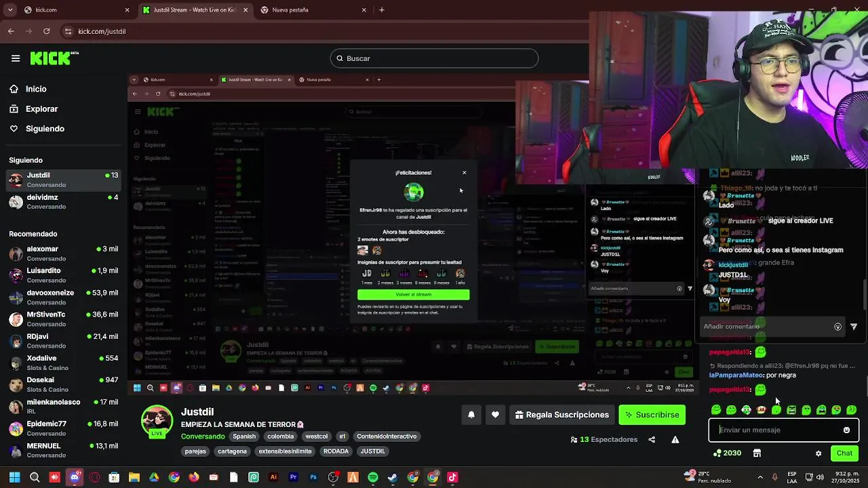The image size is (868, 488).
Task: Click the KICK logo in header
Action: pos(54,58)
